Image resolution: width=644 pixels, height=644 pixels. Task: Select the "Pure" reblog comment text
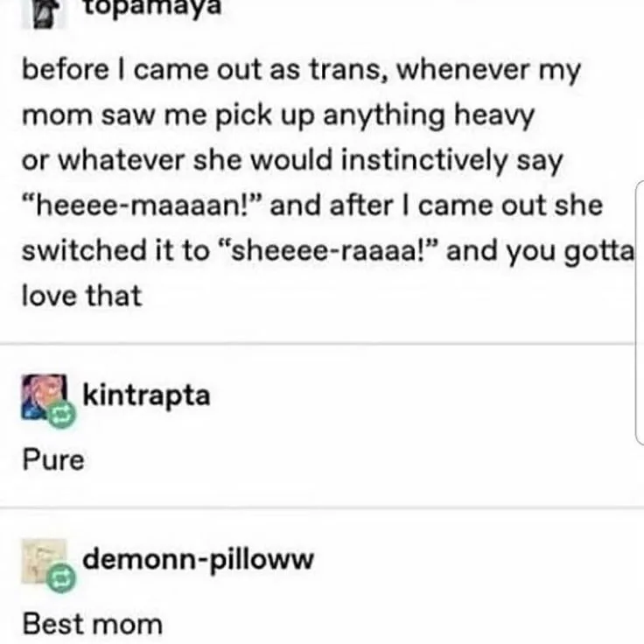point(53,459)
